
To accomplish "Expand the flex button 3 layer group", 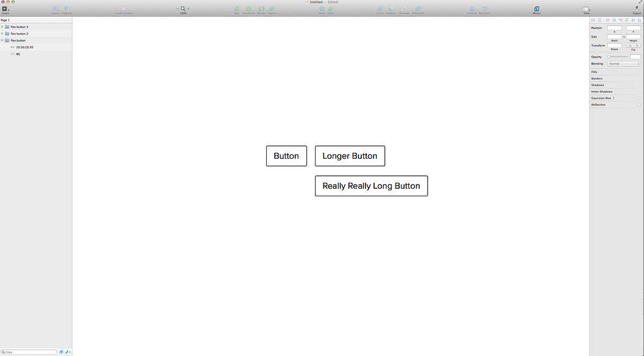I will point(3,26).
